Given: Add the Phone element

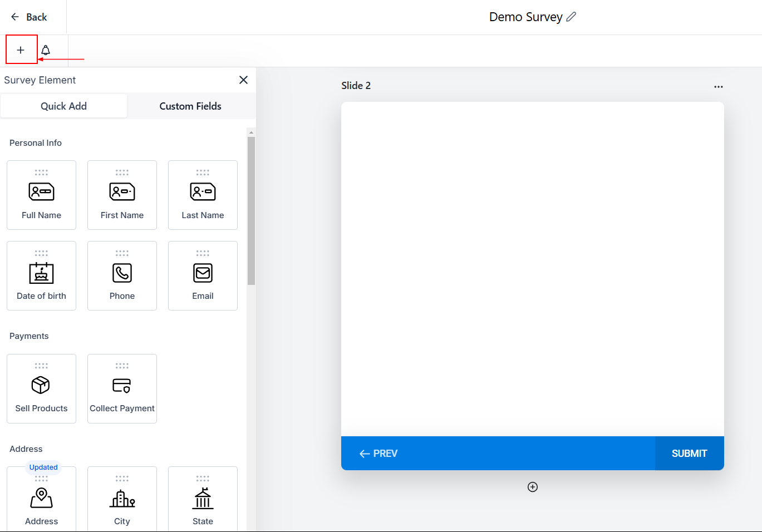Looking at the screenshot, I should 122,275.
